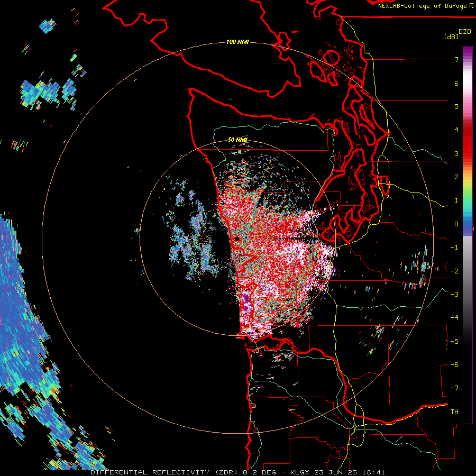Click the -3 value on the color scale
This screenshot has height=476, width=476.
[x=454, y=294]
